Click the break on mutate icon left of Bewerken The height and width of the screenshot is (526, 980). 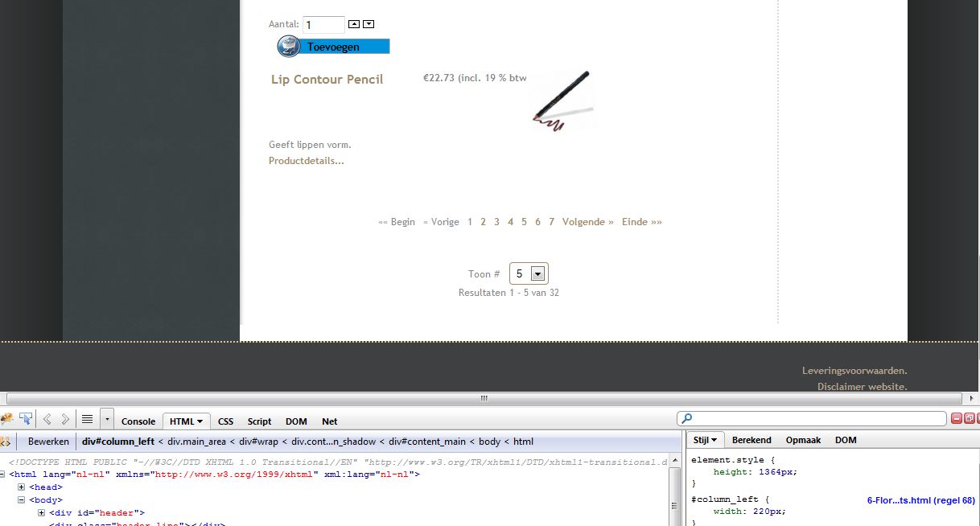tap(6, 442)
